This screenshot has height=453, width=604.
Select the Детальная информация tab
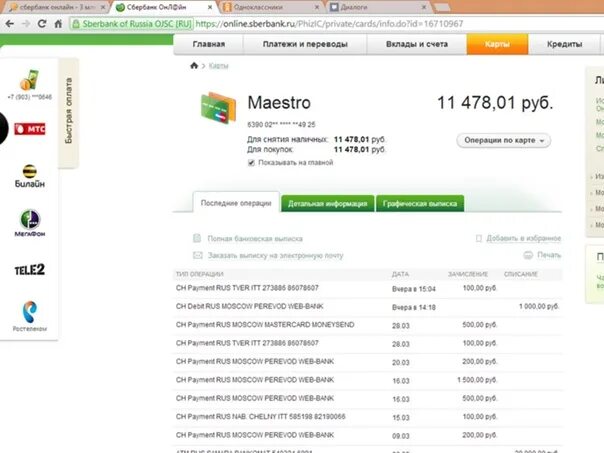click(x=327, y=203)
